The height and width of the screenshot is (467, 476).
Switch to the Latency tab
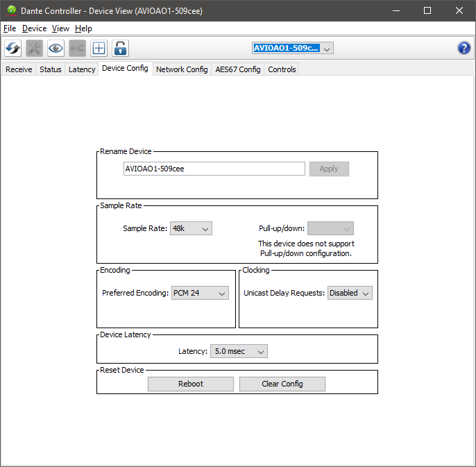tap(82, 69)
